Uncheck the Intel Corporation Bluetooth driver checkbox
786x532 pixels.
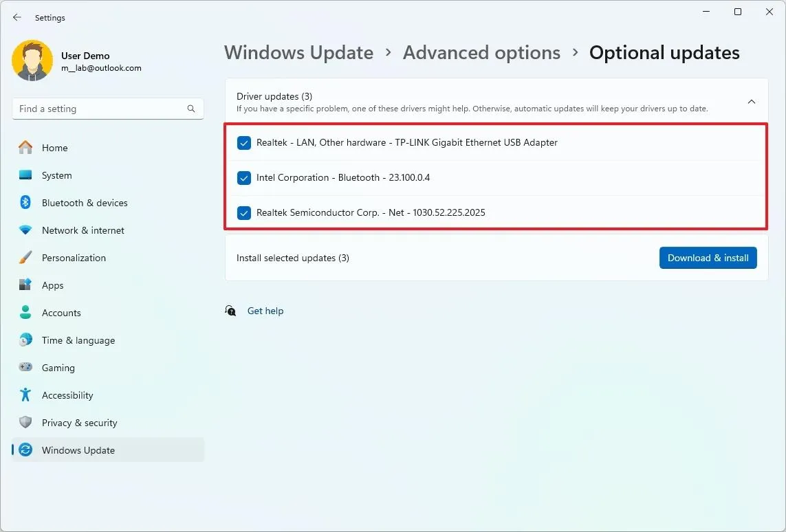244,178
